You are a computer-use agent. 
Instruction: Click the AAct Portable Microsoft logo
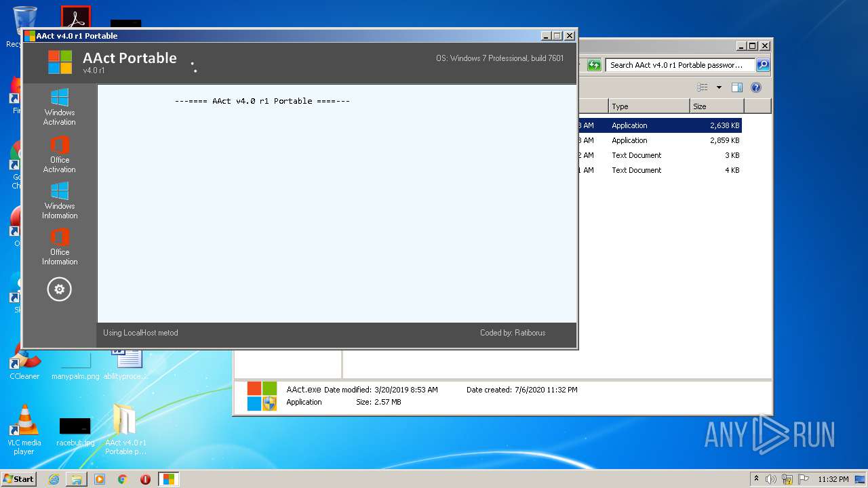pyautogui.click(x=60, y=62)
